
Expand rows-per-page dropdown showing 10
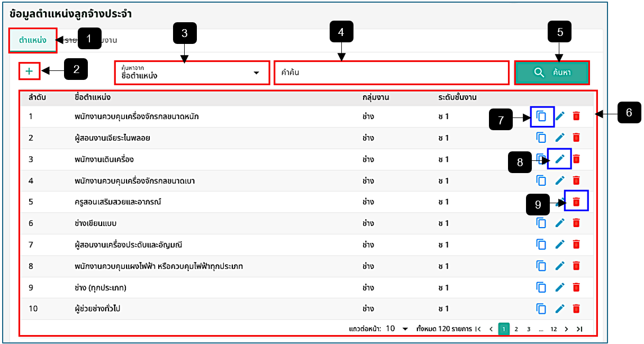click(397, 329)
